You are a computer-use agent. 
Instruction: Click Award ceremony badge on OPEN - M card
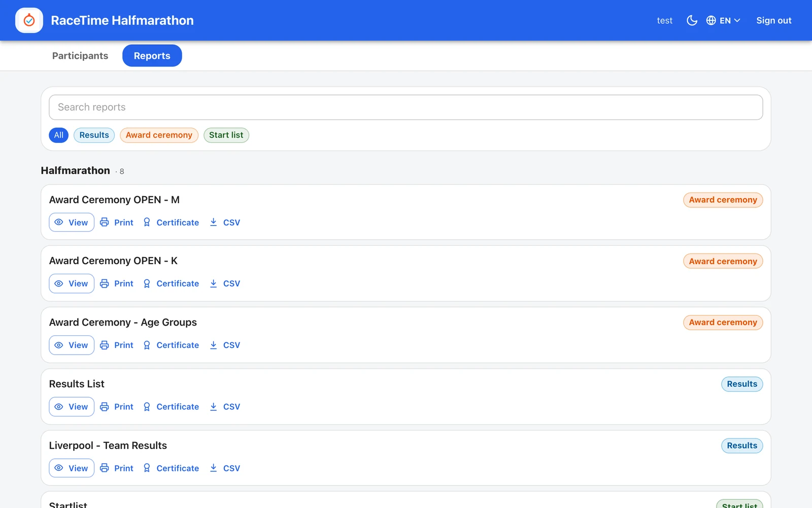(723, 200)
